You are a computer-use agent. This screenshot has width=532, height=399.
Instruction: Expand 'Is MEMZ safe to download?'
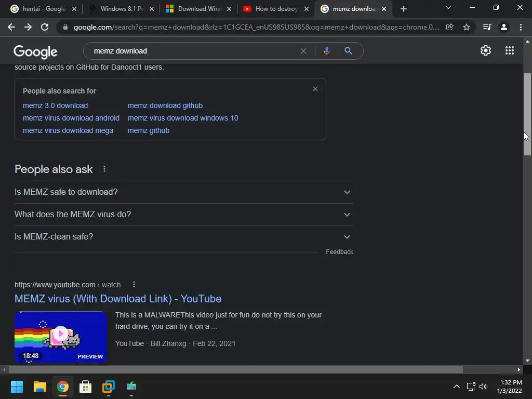point(183,192)
